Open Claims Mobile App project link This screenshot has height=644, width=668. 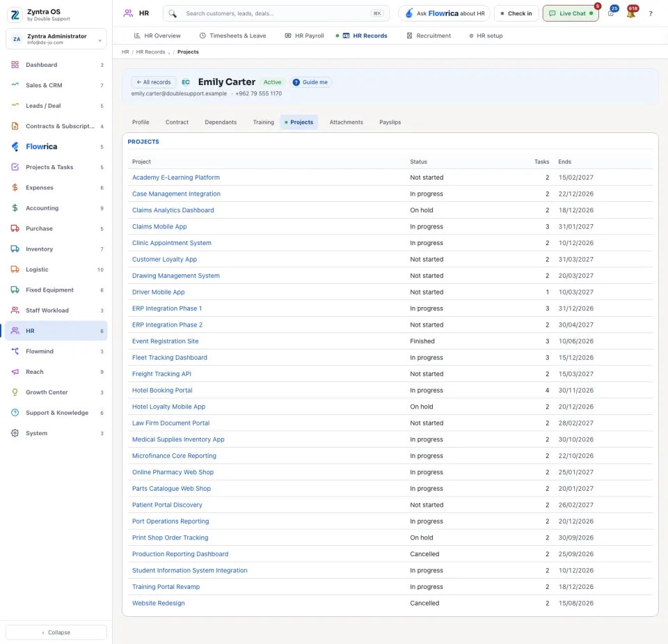[159, 227]
